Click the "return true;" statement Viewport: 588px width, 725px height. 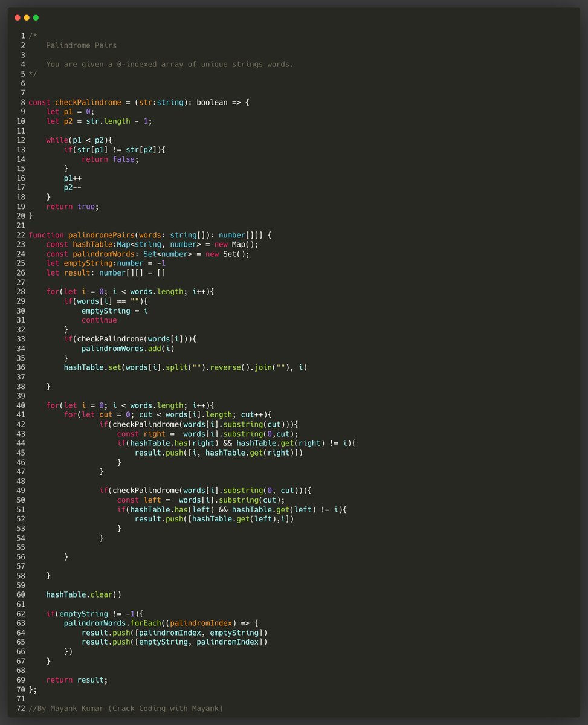[73, 207]
